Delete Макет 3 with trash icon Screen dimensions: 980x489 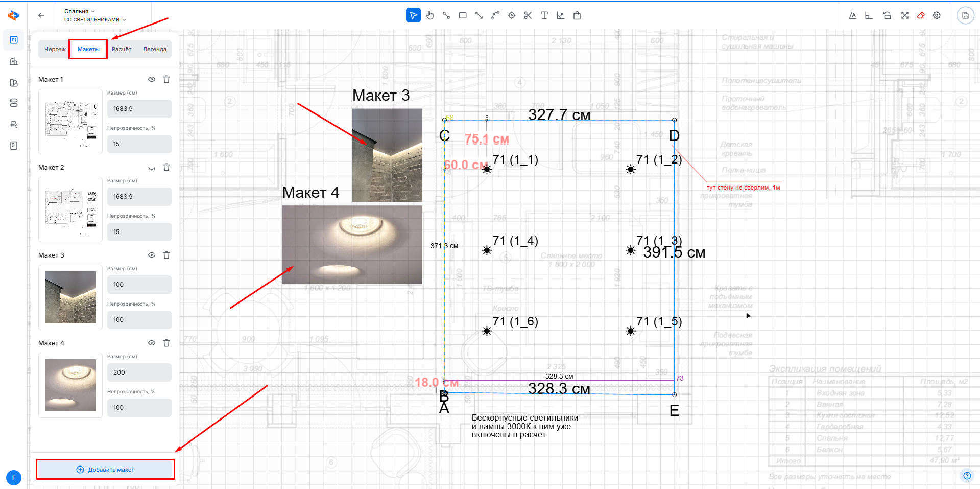point(166,255)
